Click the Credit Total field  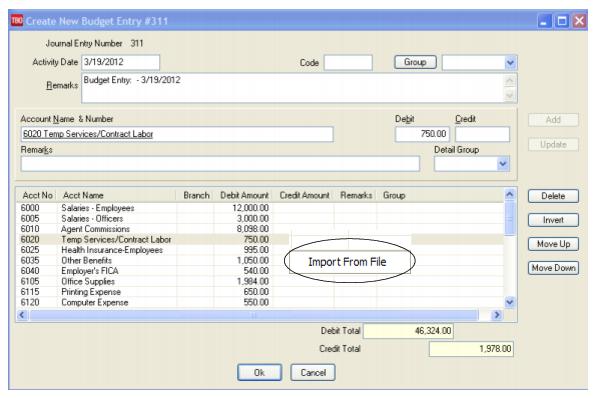coord(471,349)
